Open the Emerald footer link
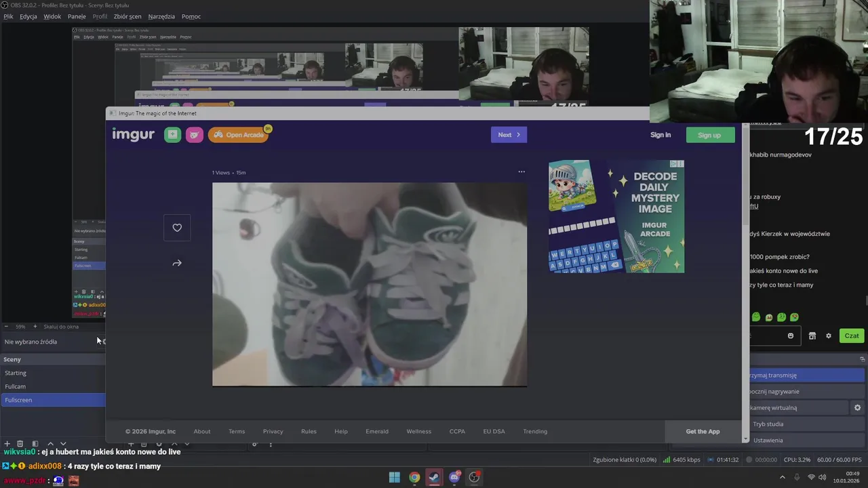The height and width of the screenshot is (488, 868). [377, 431]
